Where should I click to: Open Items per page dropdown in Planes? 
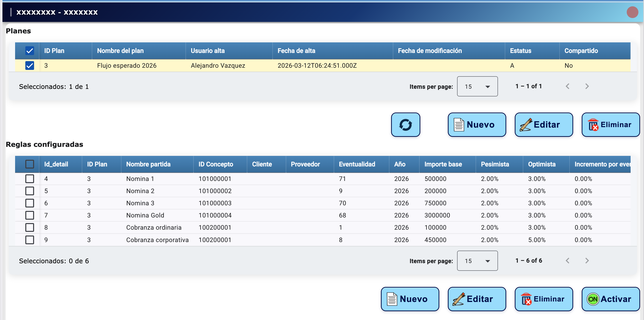click(477, 86)
